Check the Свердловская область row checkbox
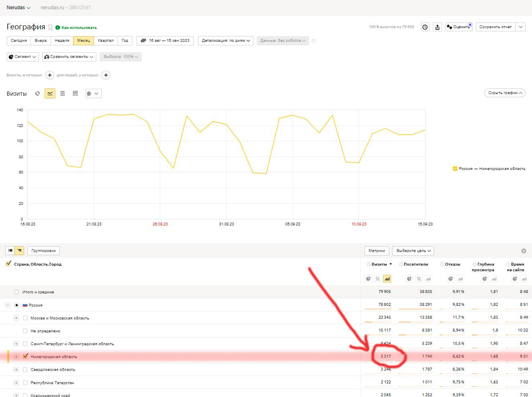Screen dimensions: 532x397 point(25,370)
